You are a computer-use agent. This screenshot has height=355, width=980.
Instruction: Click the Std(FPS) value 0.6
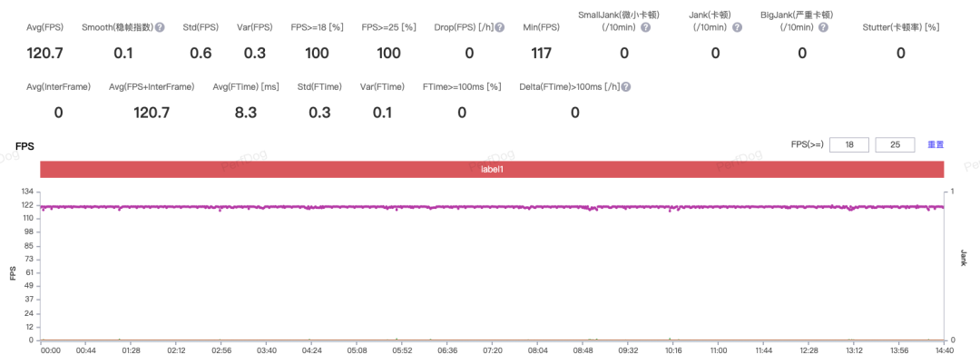(201, 54)
